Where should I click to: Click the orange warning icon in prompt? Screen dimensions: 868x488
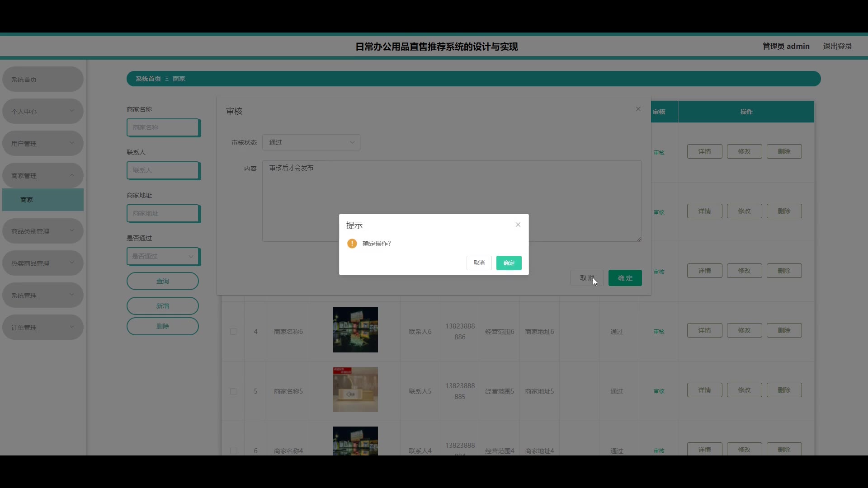click(x=352, y=244)
